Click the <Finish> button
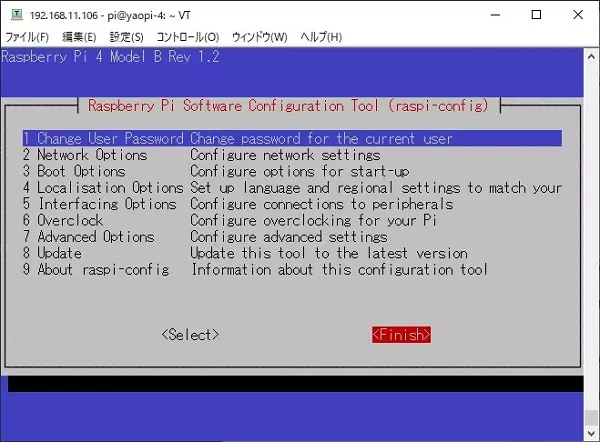The height and width of the screenshot is (442, 600). [x=401, y=335]
